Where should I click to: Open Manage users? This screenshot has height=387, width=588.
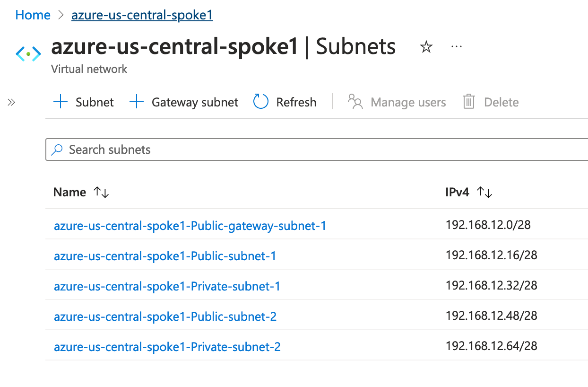click(397, 102)
